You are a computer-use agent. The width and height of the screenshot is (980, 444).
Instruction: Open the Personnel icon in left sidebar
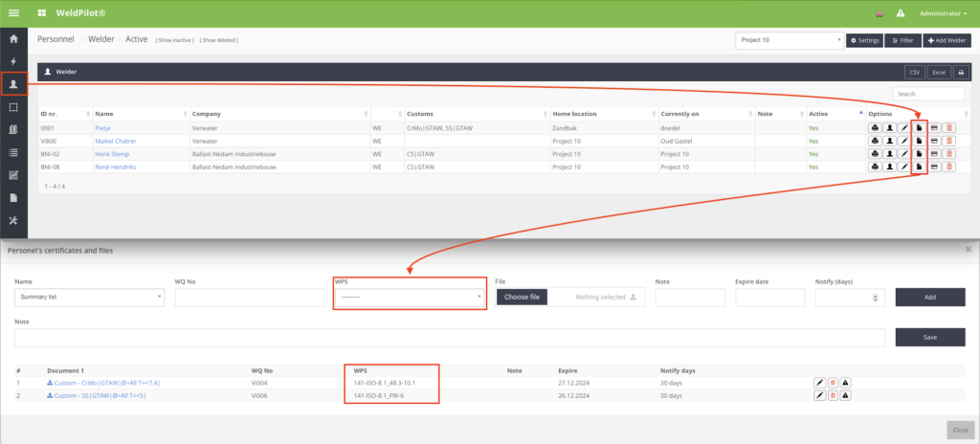[13, 84]
